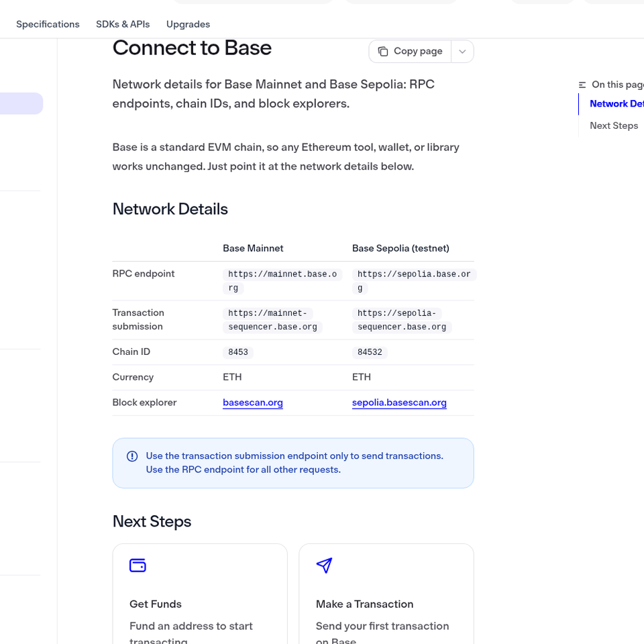
Task: Select the 84532 chain ID value
Action: coord(370,352)
